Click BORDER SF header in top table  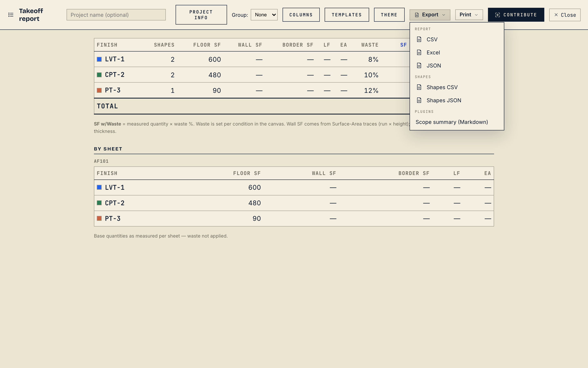pos(298,45)
